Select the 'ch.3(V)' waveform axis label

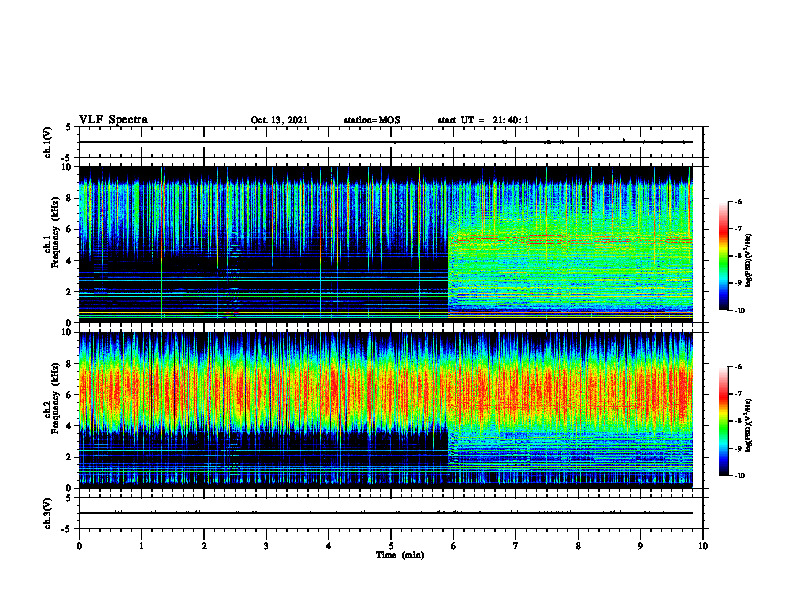coord(47,514)
